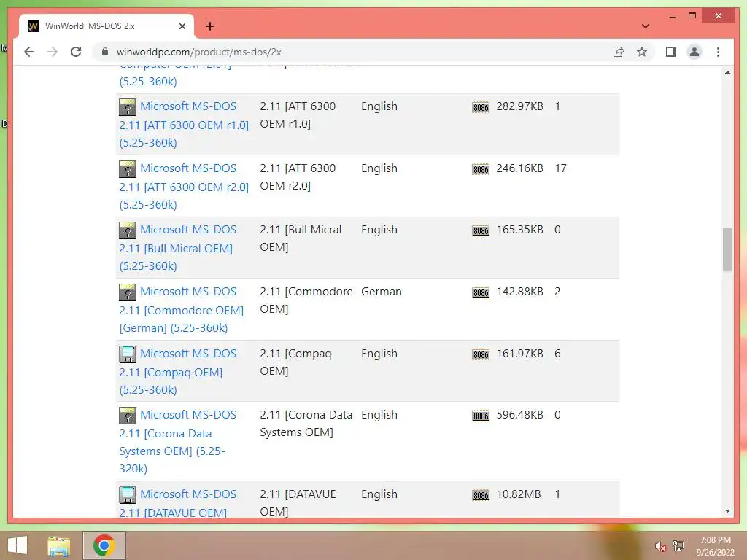The height and width of the screenshot is (560, 747).
Task: Click the address bar URL winworldpc.com/product/ms-dos/2x
Action: point(198,52)
